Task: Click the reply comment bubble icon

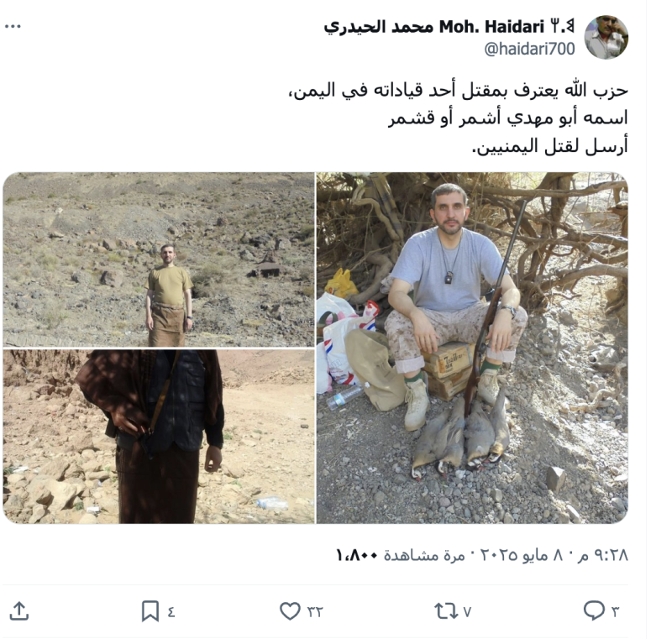Action: [594, 610]
